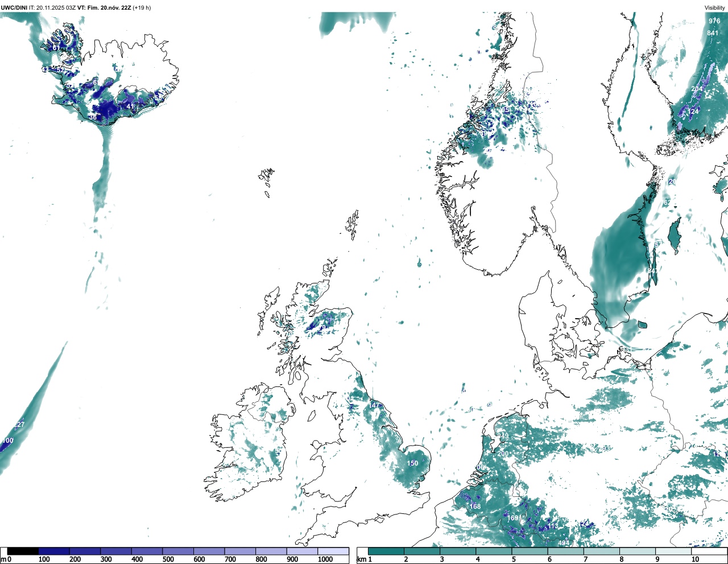Image resolution: width=728 pixels, height=564 pixels.
Task: Click the Visibility title at top right
Action: (715, 8)
